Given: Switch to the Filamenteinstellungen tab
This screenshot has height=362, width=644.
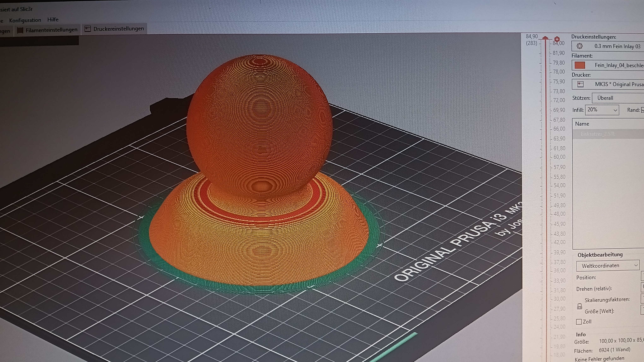Looking at the screenshot, I should click(x=48, y=30).
